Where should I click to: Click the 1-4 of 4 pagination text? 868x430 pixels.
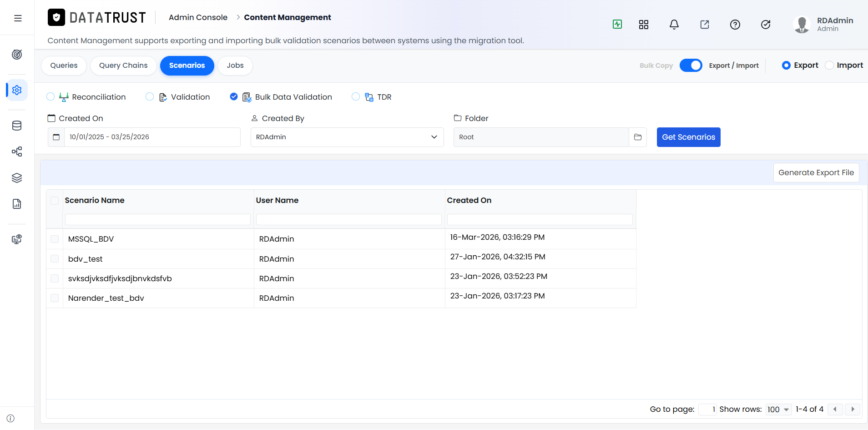pyautogui.click(x=809, y=409)
